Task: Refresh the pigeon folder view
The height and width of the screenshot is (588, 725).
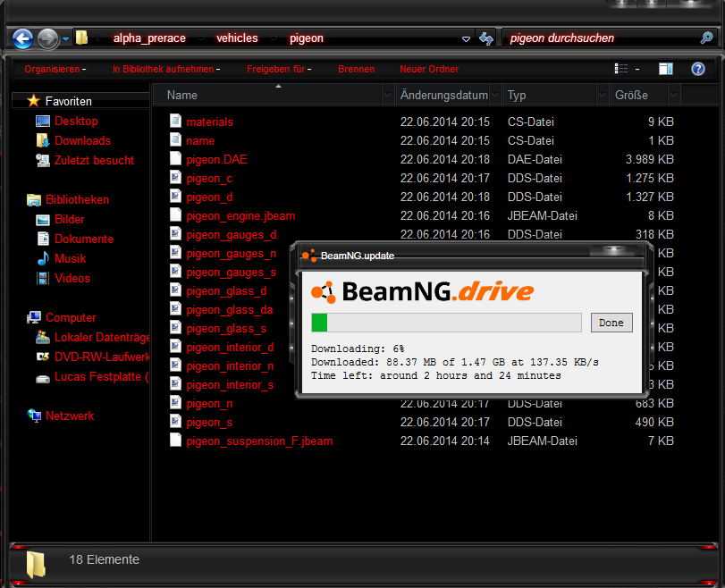Action: click(486, 38)
